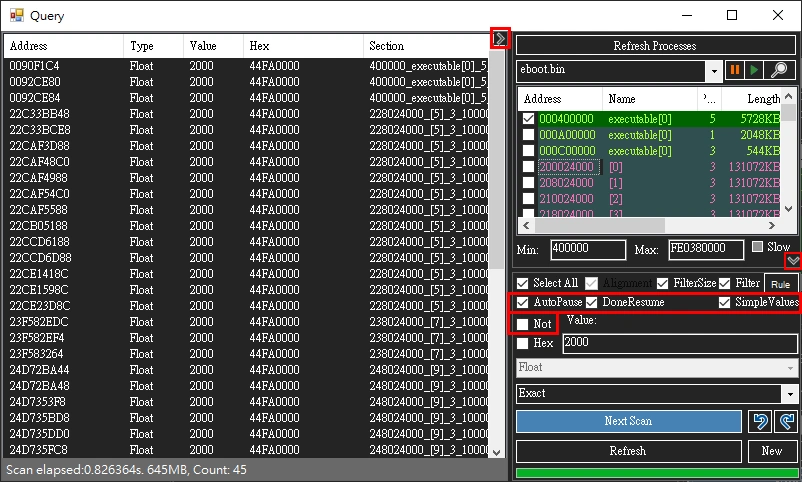Click section list scroll down arrow
Screen dimensions: 802x482
pyautogui.click(x=788, y=209)
